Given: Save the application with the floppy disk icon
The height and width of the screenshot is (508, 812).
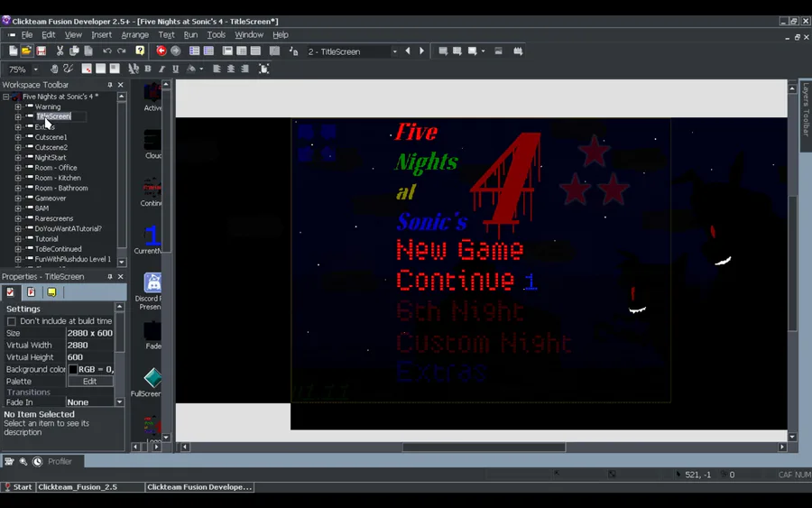Looking at the screenshot, I should [41, 51].
